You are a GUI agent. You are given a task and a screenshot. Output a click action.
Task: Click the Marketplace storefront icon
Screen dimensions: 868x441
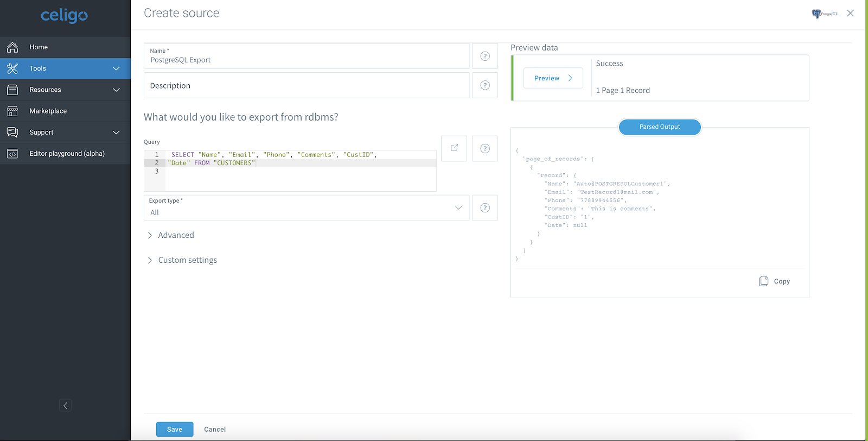(12, 111)
